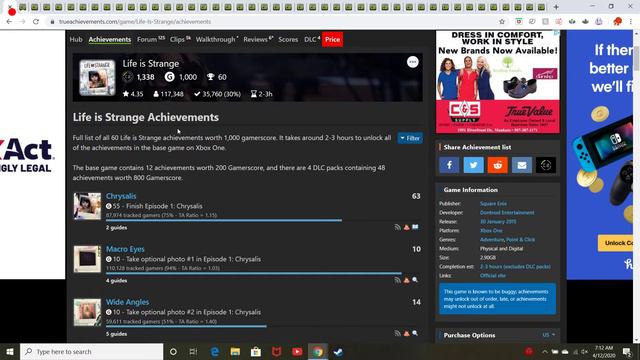Open the Wide Angles achievement link
Image resolution: width=640 pixels, height=360 pixels.
pyautogui.click(x=127, y=302)
